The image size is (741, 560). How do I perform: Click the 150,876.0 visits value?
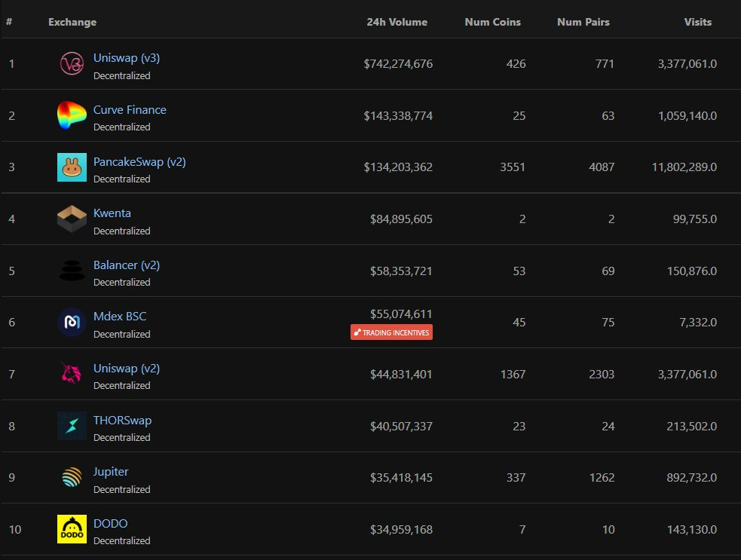[692, 271]
